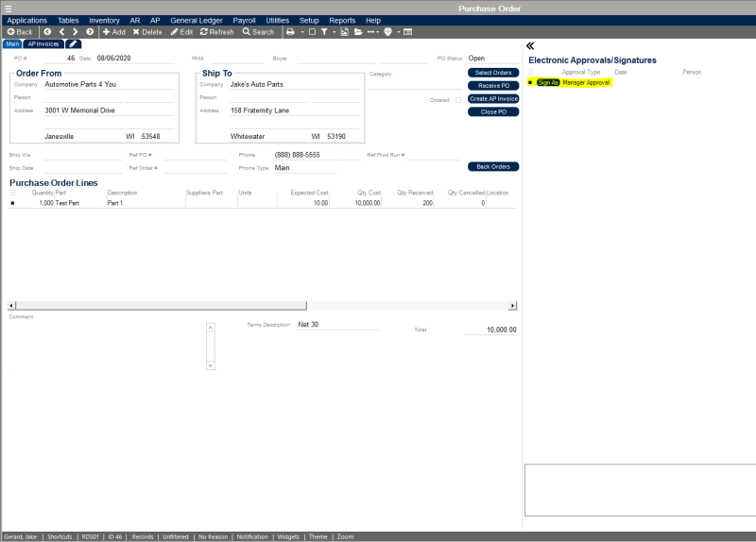Click the Date field 08/06/2020

134,58
